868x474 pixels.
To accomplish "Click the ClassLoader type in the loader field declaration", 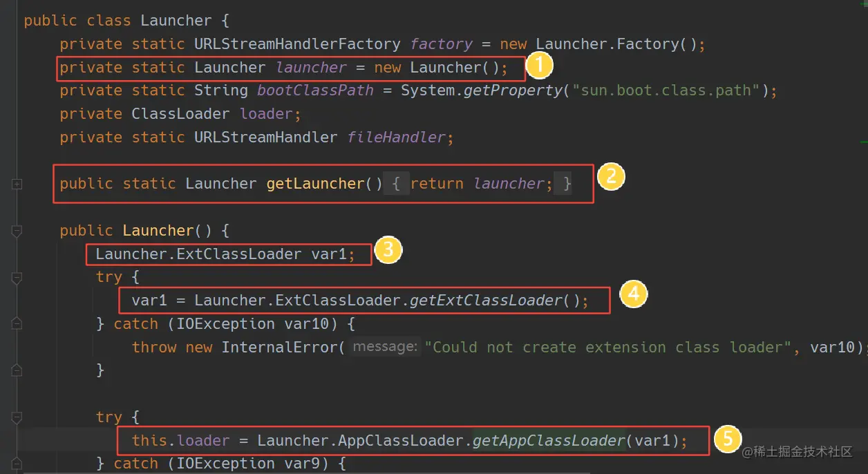I will point(181,114).
